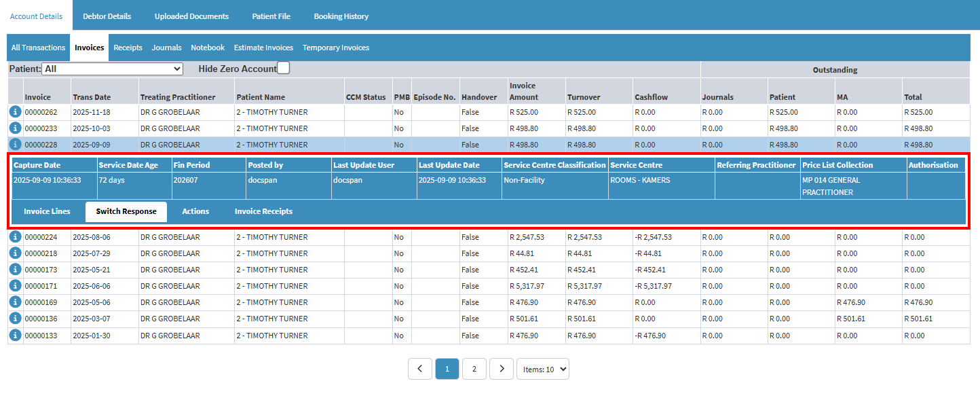The image size is (980, 413).
Task: Expand the Items per page dropdown
Action: click(542, 369)
